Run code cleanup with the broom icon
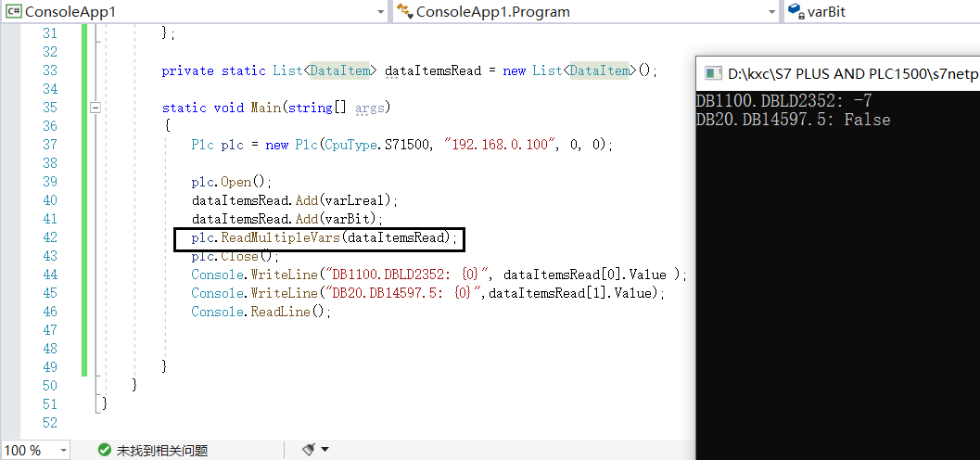This screenshot has height=460, width=980. [x=309, y=450]
